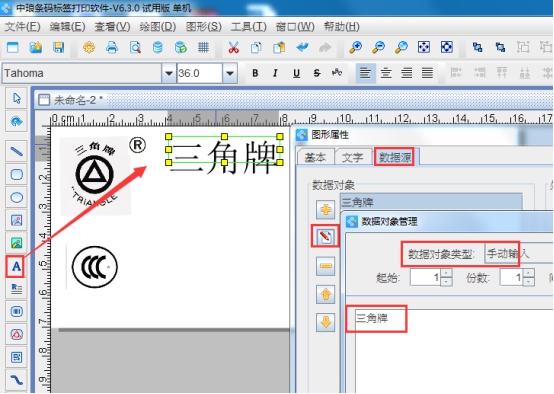The image size is (554, 394).
Task: Move data object up with arrow icon
Action: click(325, 294)
